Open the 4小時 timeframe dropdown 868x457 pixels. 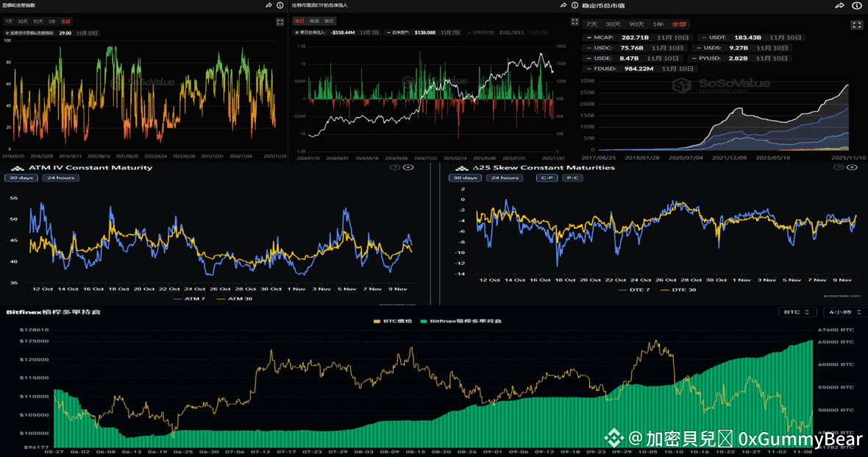pos(844,312)
